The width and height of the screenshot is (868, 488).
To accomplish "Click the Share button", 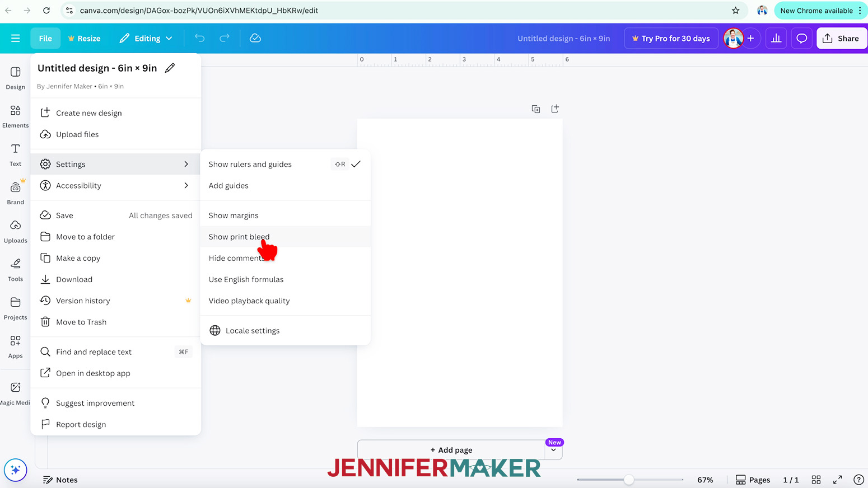I will 841,38.
